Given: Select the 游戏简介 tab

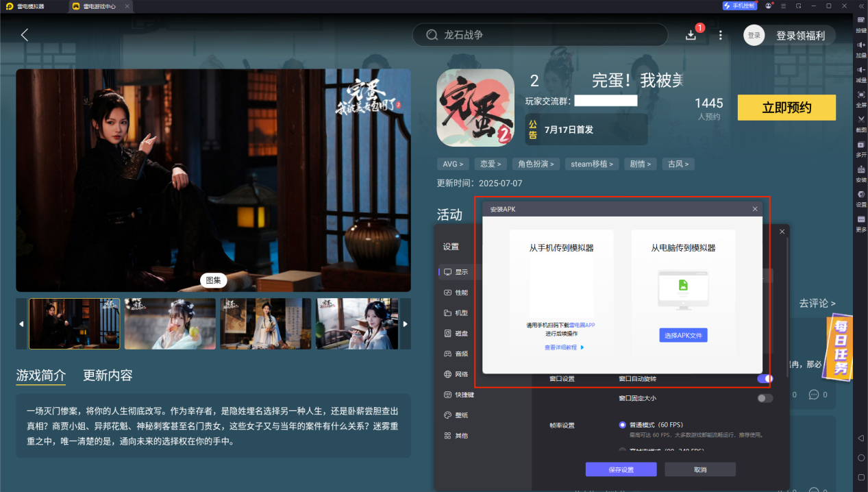Looking at the screenshot, I should tap(41, 376).
